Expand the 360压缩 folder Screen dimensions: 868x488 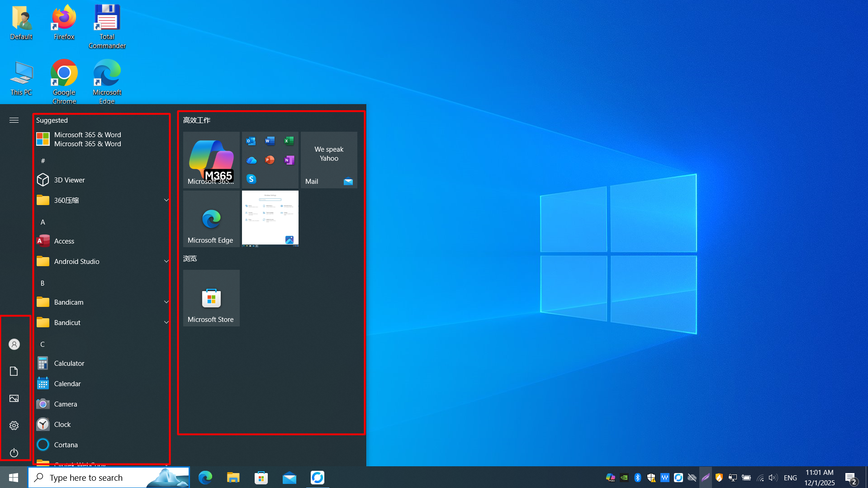point(102,200)
